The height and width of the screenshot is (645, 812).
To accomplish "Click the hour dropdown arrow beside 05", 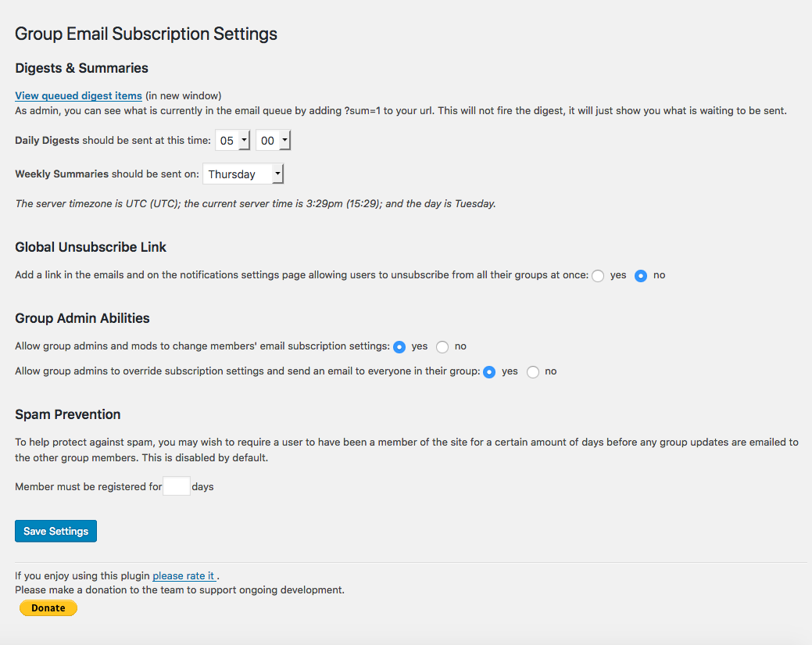I will click(x=244, y=141).
